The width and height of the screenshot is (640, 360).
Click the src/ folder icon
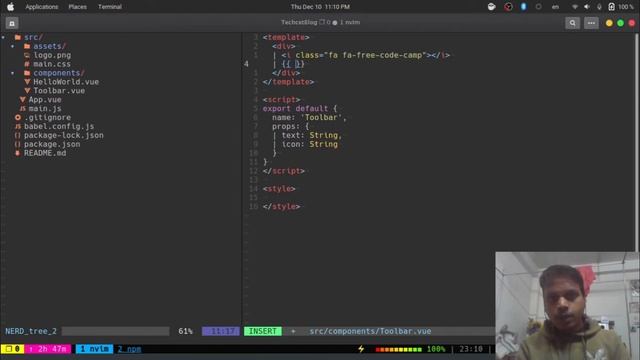coord(18,37)
